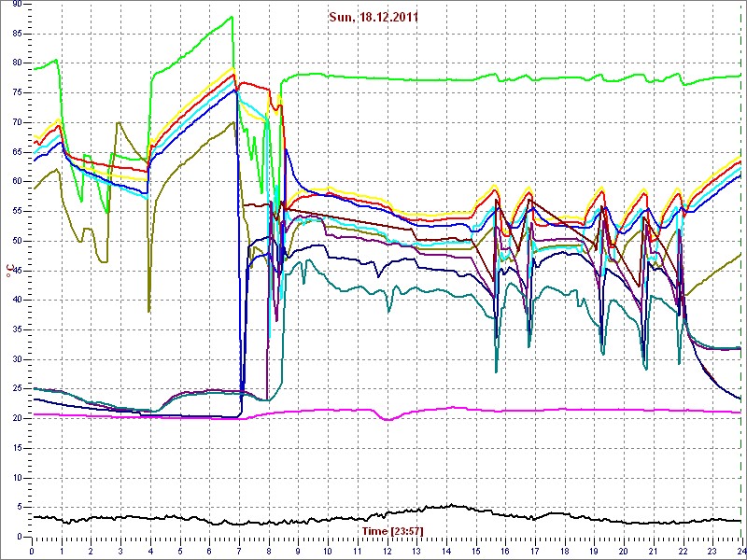Click the 75 value on temperature axis
Viewport: 747px width, 560px height.
tap(17, 92)
